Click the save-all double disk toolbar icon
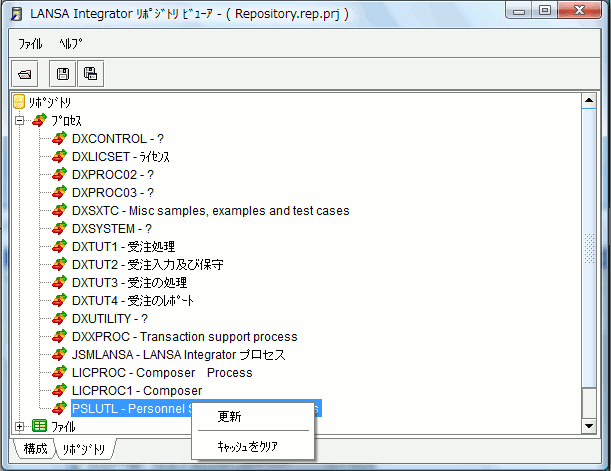 (x=90, y=74)
